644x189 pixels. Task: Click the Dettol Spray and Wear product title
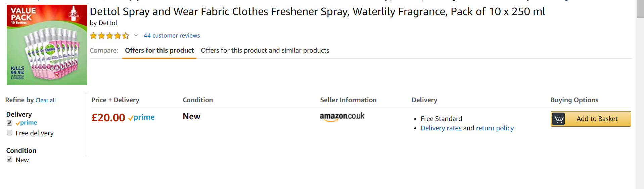317,12
